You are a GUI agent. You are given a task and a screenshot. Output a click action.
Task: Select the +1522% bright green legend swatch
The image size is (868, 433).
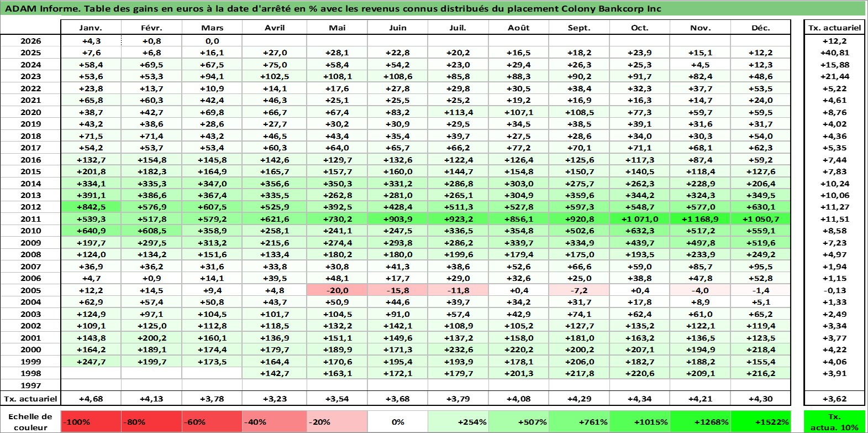point(760,421)
